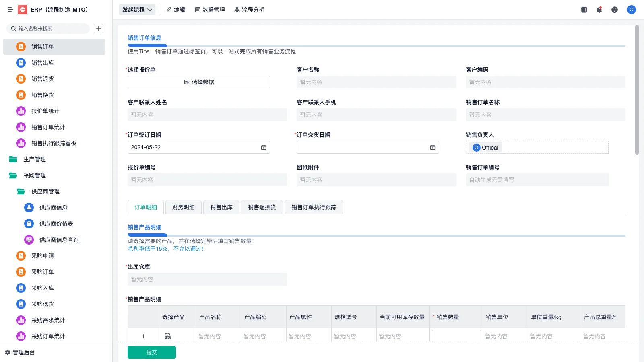Click the 产品名称 column header
The image size is (644, 362).
click(x=219, y=317)
